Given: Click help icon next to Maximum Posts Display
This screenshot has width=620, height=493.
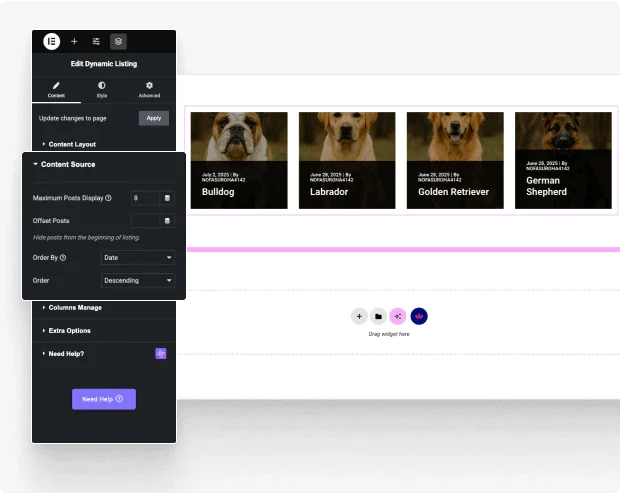Looking at the screenshot, I should click(x=108, y=198).
